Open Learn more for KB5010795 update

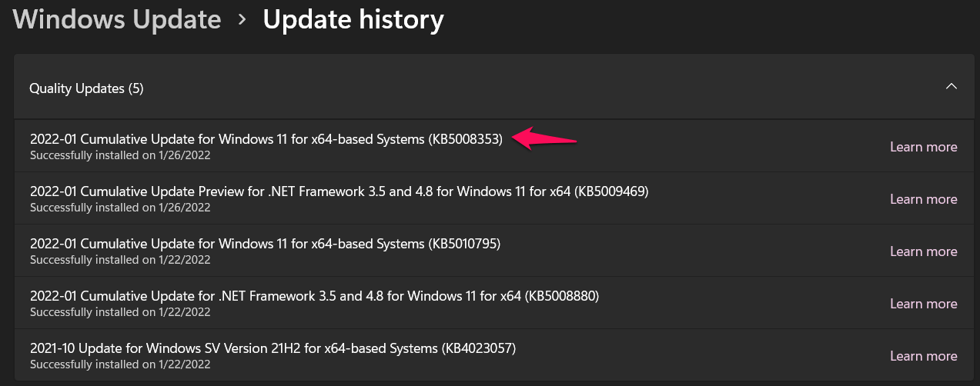point(923,251)
